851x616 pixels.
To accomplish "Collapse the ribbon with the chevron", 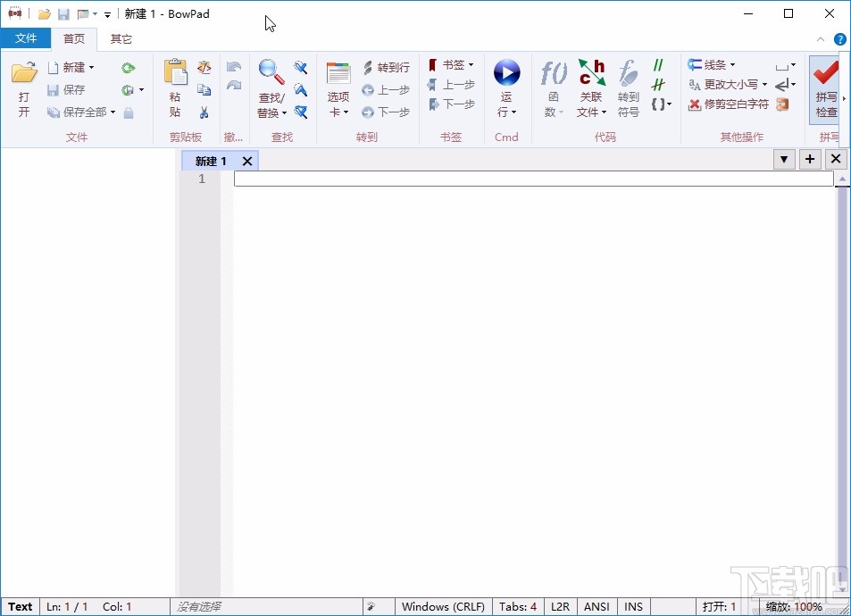I will 820,39.
